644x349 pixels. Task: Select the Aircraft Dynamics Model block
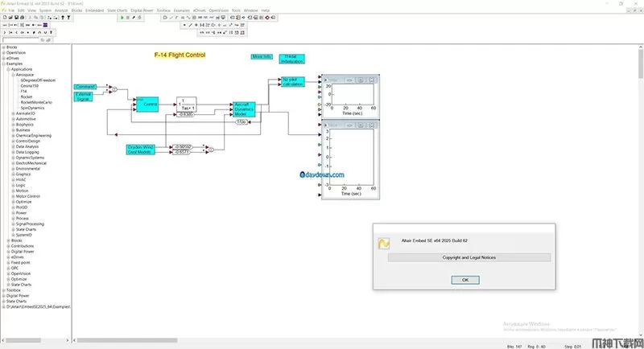244,109
